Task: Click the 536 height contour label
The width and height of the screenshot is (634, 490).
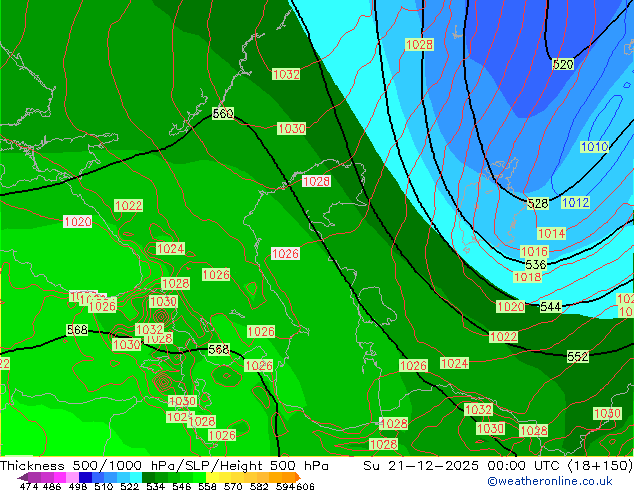Action: click(536, 264)
